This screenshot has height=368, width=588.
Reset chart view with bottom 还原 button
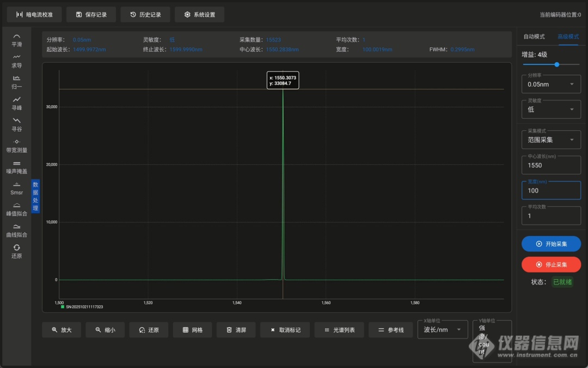tap(149, 330)
